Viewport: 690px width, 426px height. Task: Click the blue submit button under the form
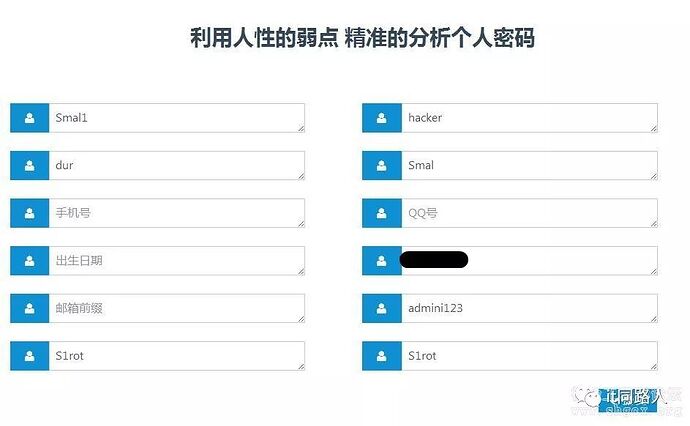pyautogui.click(x=630, y=397)
